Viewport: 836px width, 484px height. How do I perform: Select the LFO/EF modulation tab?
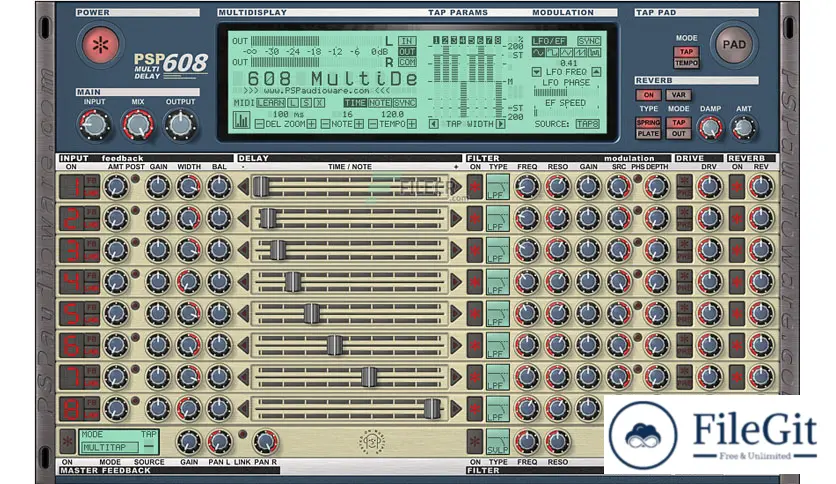[x=549, y=41]
